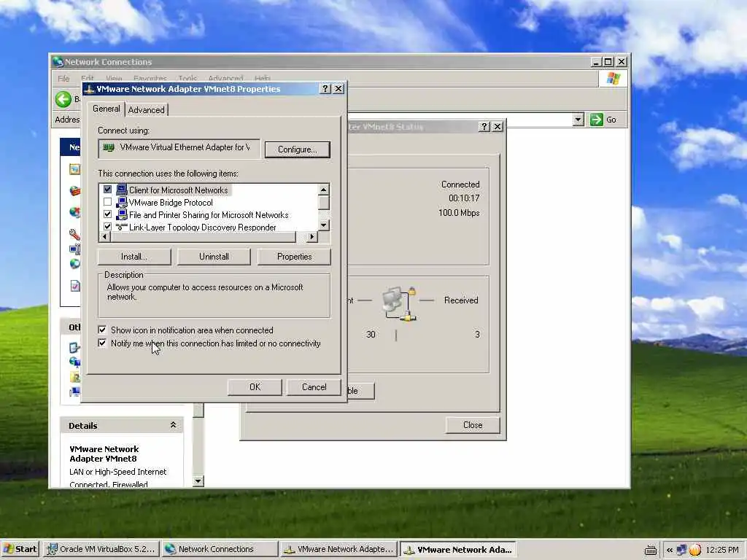Click the checklist document icon in Network Tasks sidebar
The height and width of the screenshot is (560, 747).
click(75, 286)
